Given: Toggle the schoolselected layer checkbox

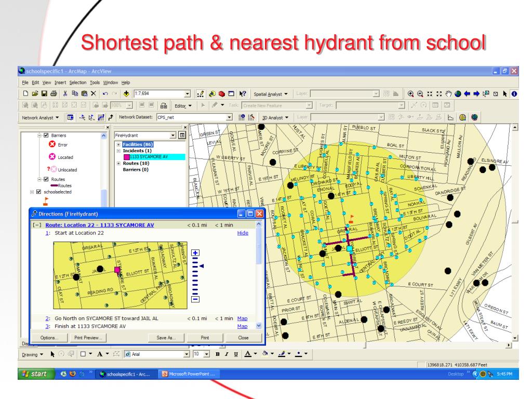Looking at the screenshot, I should coord(38,192).
